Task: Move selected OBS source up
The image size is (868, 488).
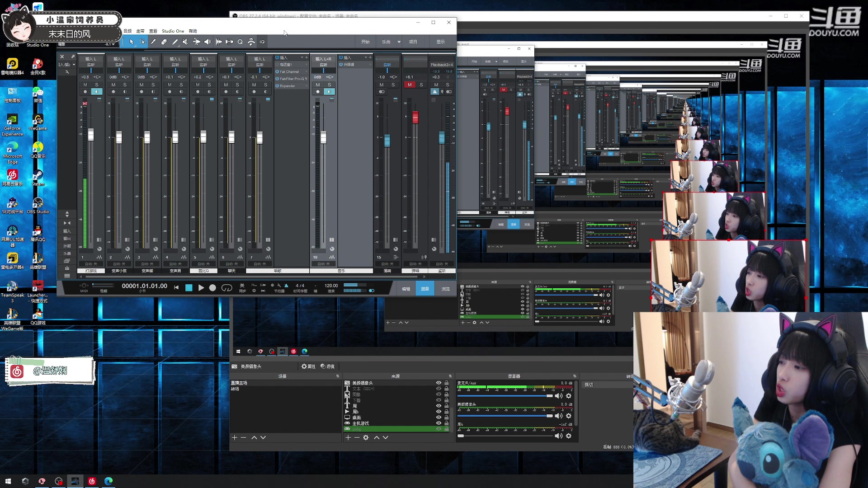Action: click(377, 437)
